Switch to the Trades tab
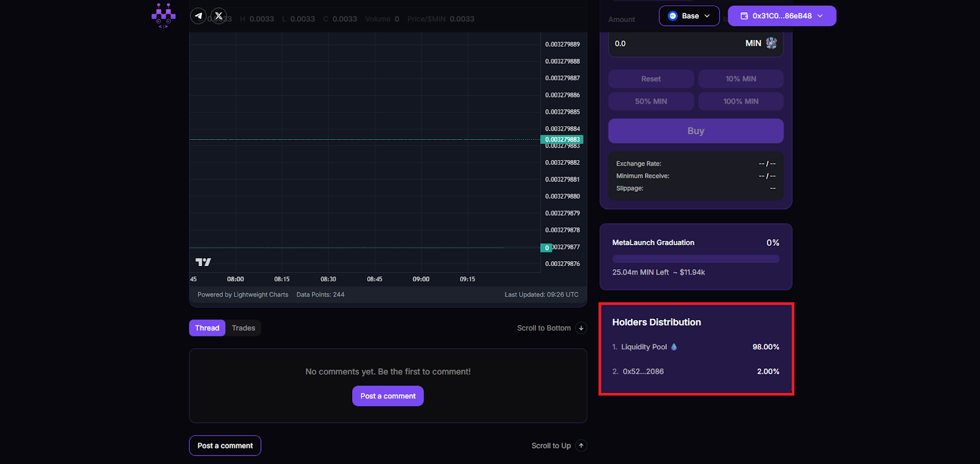980x464 pixels. coord(243,328)
